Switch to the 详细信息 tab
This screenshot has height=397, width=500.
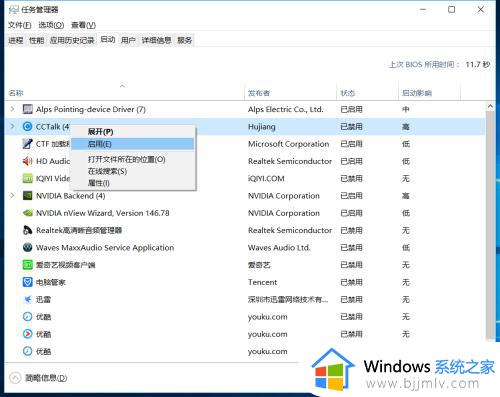(156, 40)
